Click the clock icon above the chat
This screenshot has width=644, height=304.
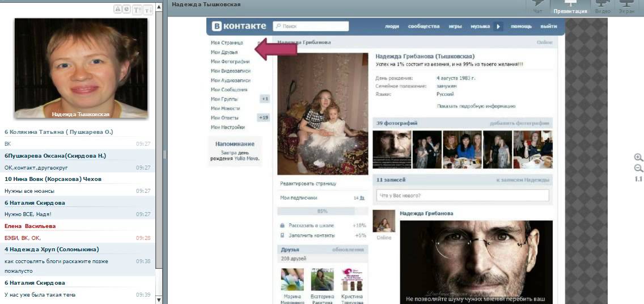(x=126, y=9)
